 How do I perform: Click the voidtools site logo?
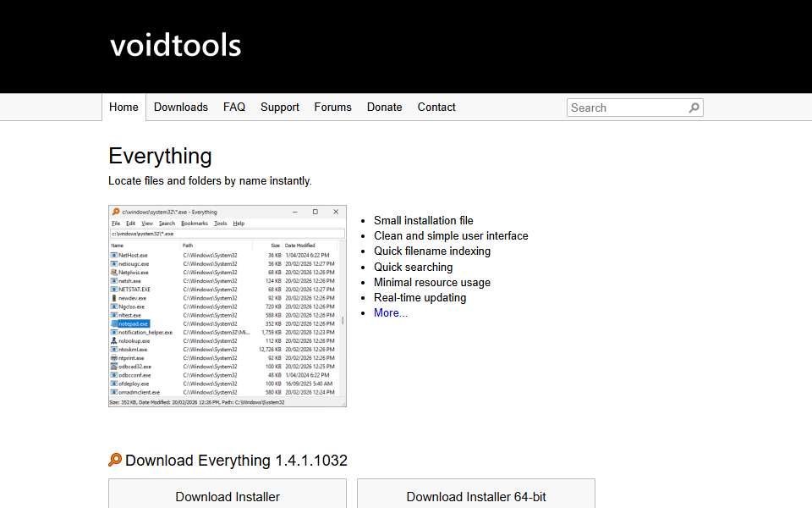pyautogui.click(x=176, y=45)
